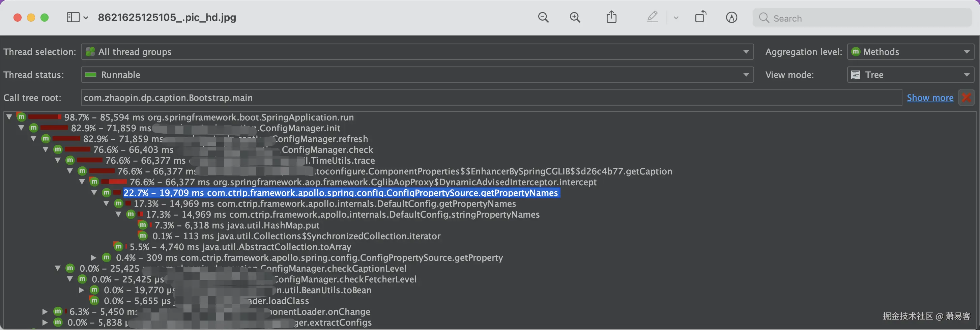Click method icon beside SynchronizedCollection.iterator
The width and height of the screenshot is (980, 330).
coord(143,236)
